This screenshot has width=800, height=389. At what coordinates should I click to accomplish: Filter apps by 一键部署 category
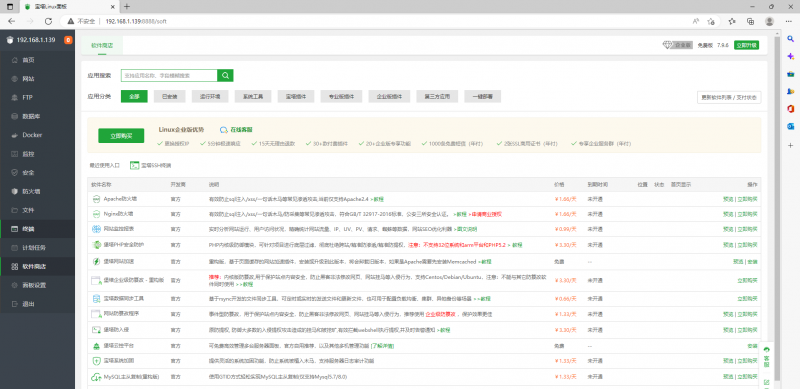[483, 96]
